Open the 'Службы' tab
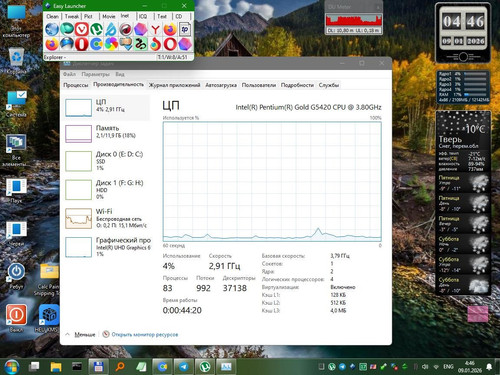Viewport: 500px width, 375px height. pos(329,85)
